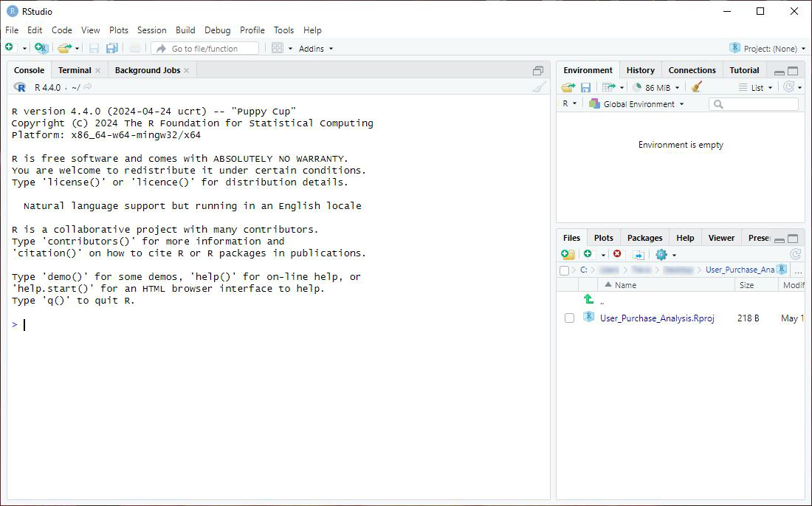Click the Import Dataset grid icon

(x=608, y=87)
